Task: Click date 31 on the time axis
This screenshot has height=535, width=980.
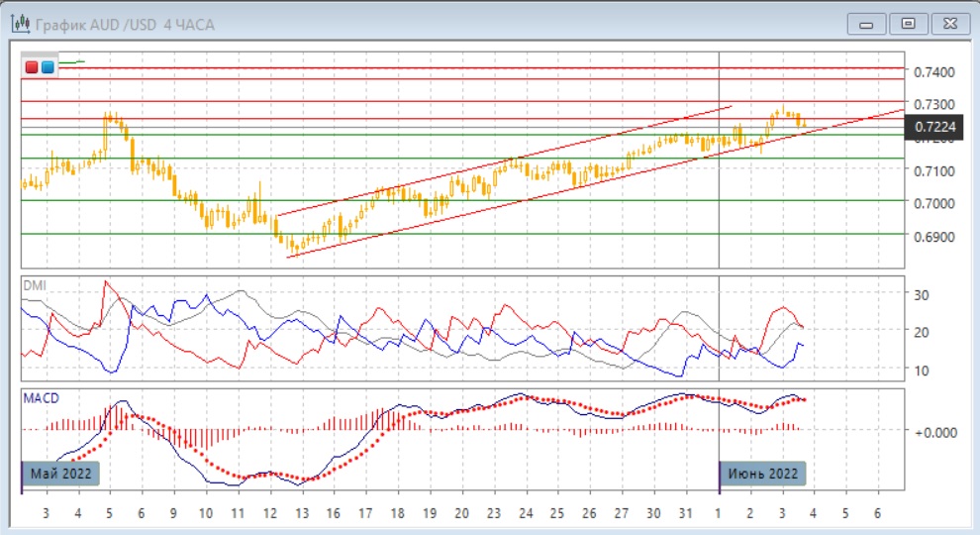Action: point(685,515)
